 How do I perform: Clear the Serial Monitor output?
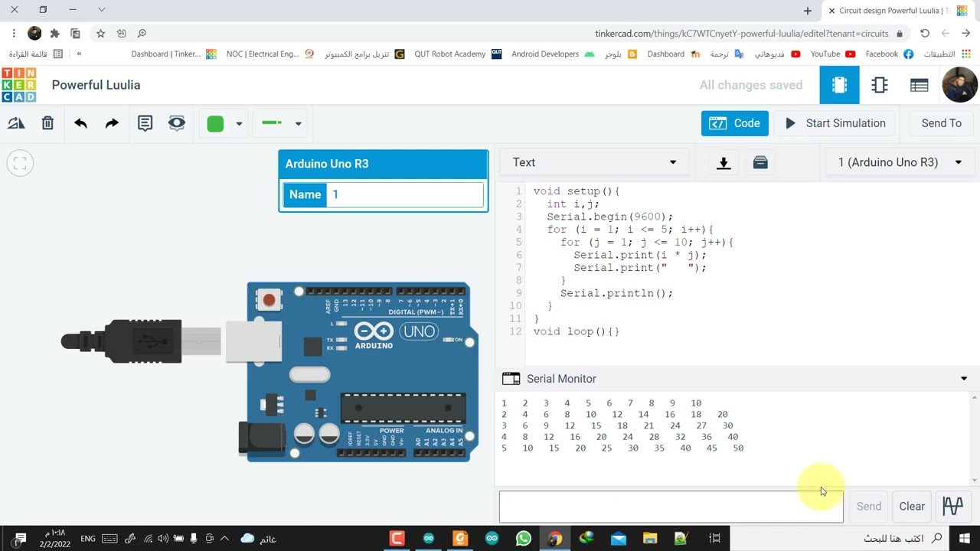912,507
